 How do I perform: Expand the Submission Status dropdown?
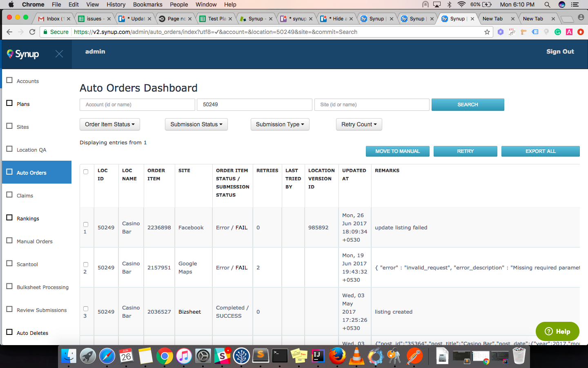tap(196, 124)
